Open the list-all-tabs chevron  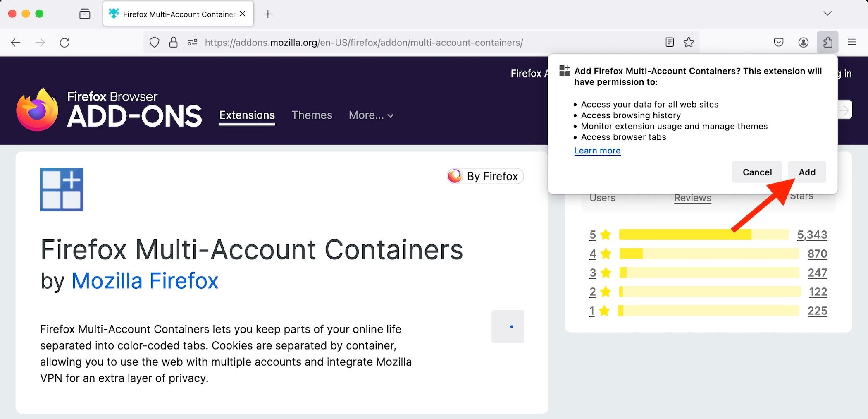(x=827, y=13)
